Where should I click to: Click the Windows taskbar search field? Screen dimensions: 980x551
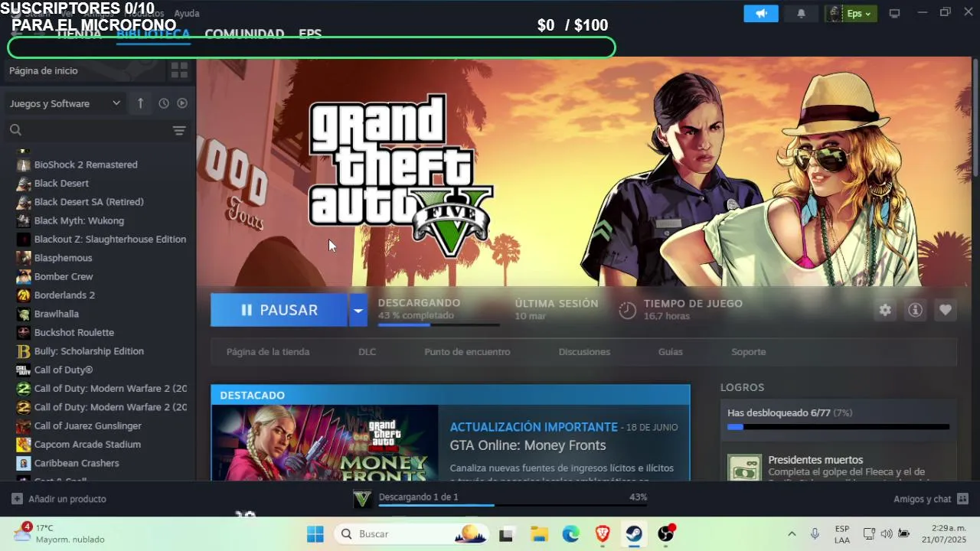coord(412,534)
